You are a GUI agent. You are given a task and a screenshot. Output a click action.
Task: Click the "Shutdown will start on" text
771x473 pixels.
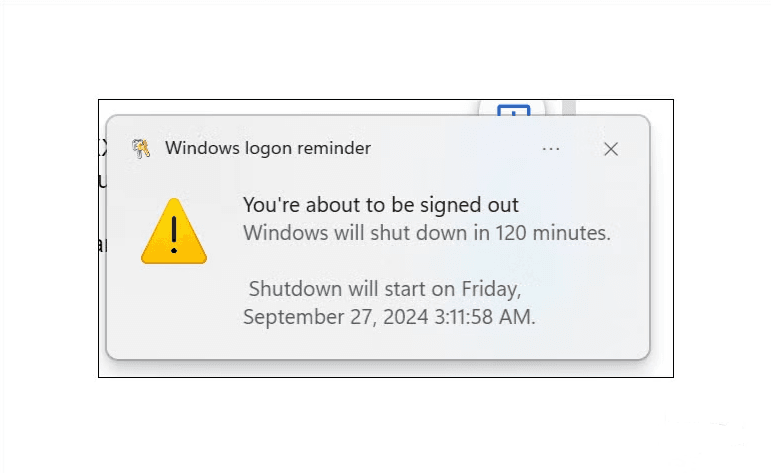352,289
